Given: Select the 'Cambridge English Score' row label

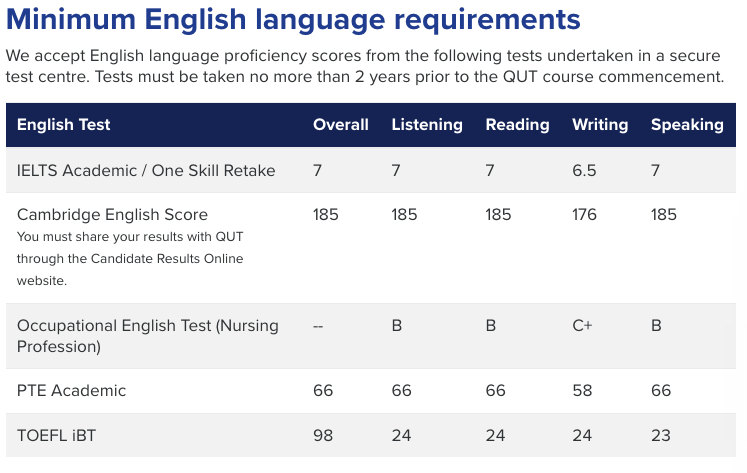Looking at the screenshot, I should click(x=112, y=214).
